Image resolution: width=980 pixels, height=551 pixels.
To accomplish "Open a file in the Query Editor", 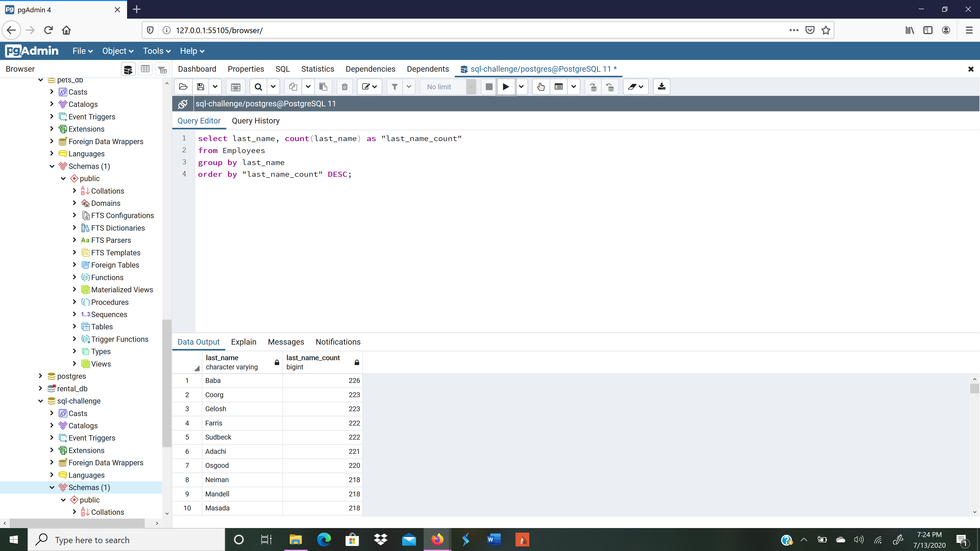I will [x=183, y=87].
